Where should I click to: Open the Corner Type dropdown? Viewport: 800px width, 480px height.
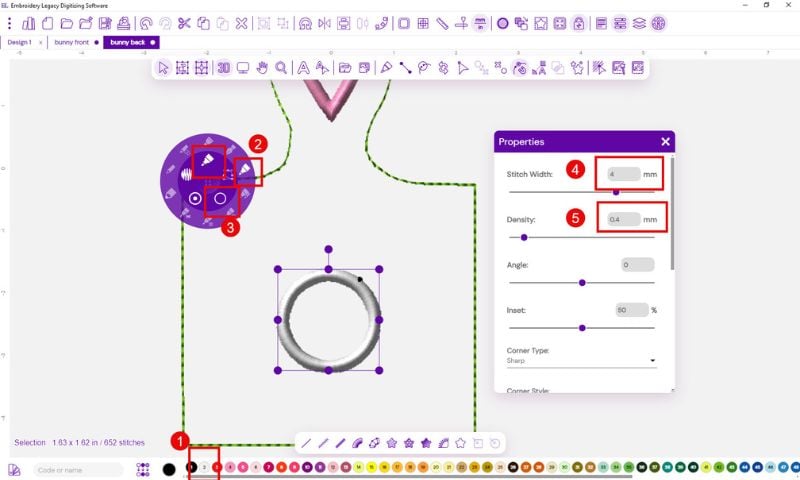pyautogui.click(x=581, y=360)
